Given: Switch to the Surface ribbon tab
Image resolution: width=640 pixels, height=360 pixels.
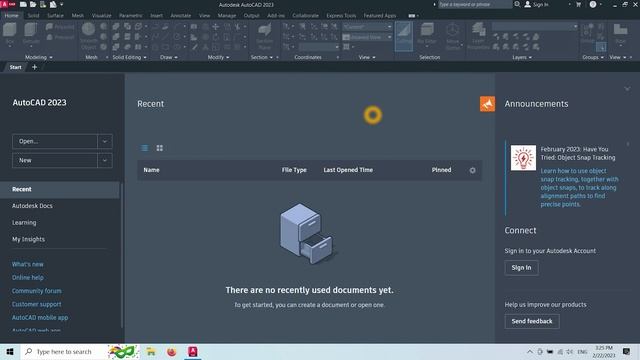Looking at the screenshot, I should tap(56, 16).
